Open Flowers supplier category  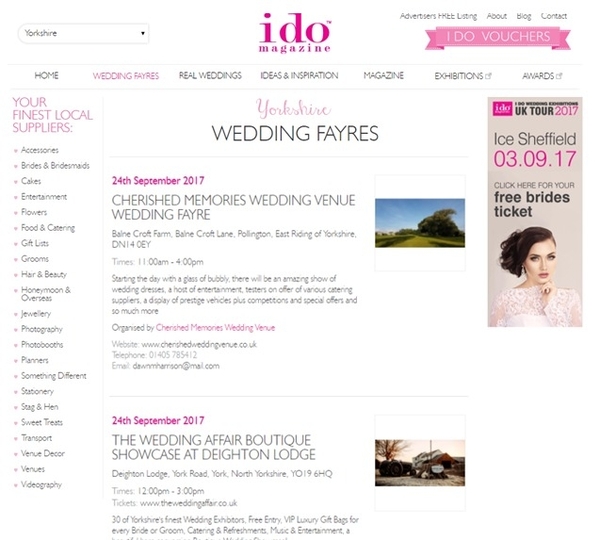pos(34,212)
